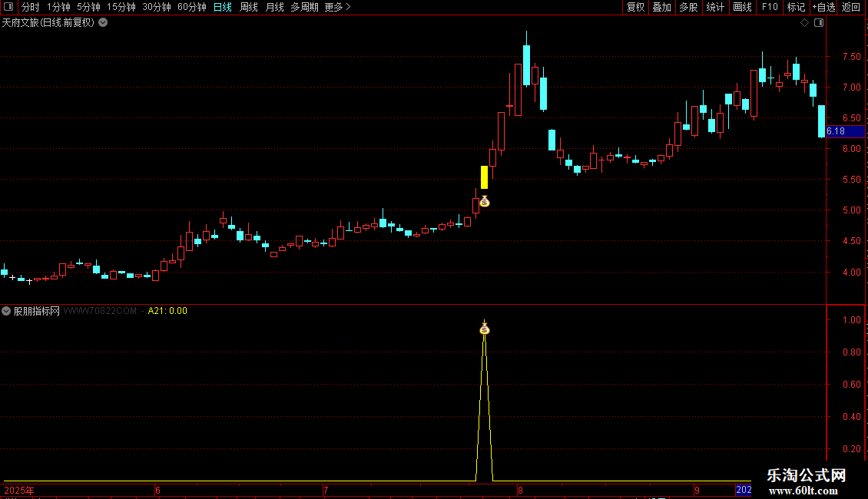Expand the 更多 periods menu
Screen dimensions: 868x499
pyautogui.click(x=338, y=7)
